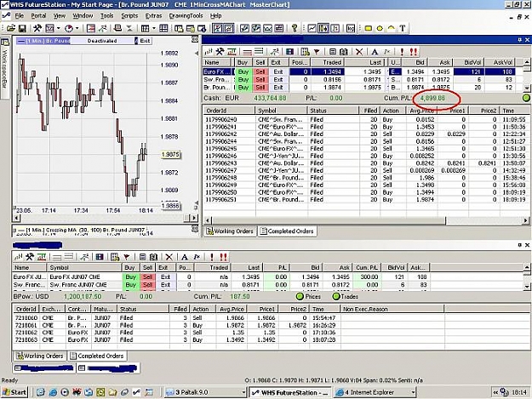Open file with folder toolbar icon
The height and width of the screenshot is (399, 532).
click(x=11, y=28)
